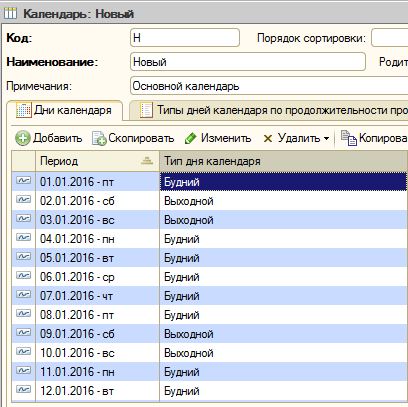Viewport: 408px width, 407px height.
Task: Select the cell 08.01.2016 - пт
Action: point(97,315)
